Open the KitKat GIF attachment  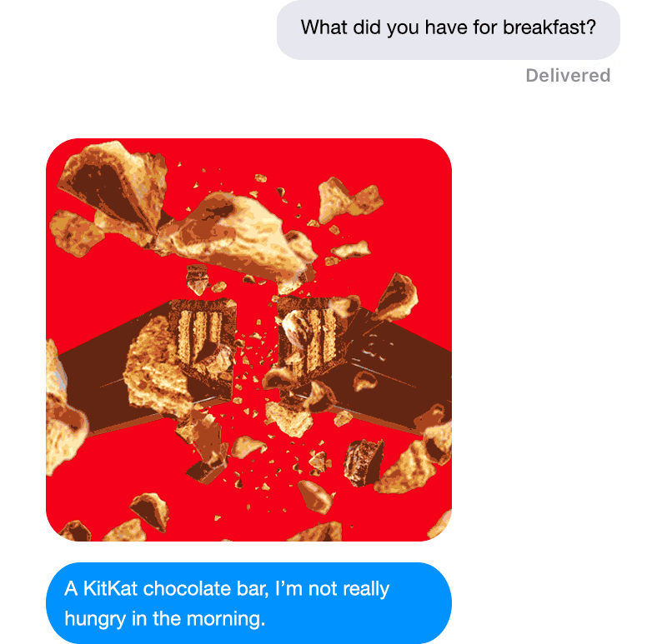pos(248,340)
